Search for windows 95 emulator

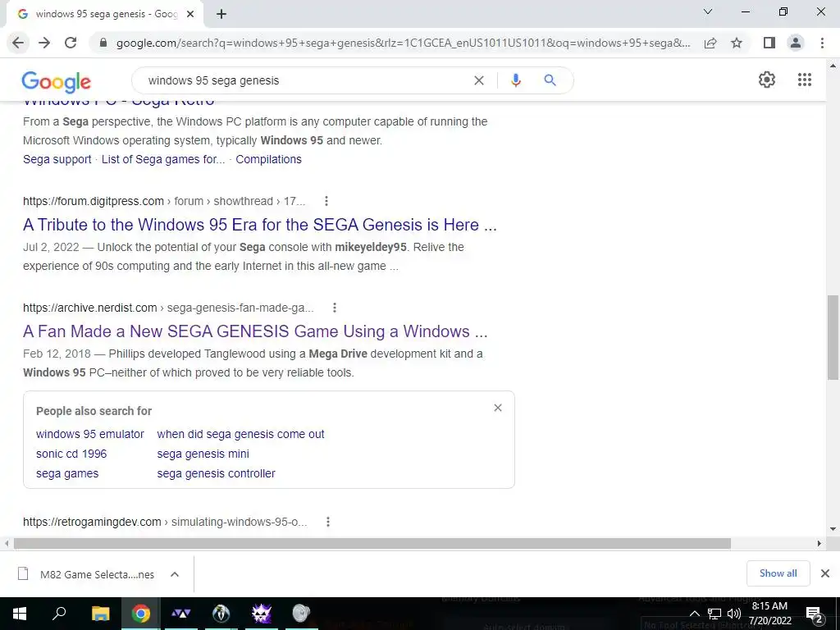pos(90,434)
